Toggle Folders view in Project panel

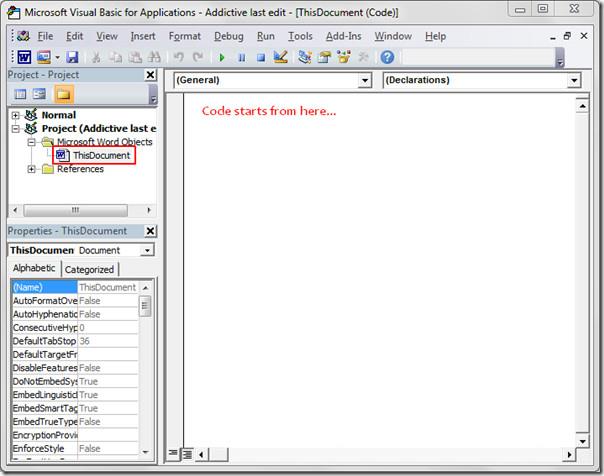[63, 94]
